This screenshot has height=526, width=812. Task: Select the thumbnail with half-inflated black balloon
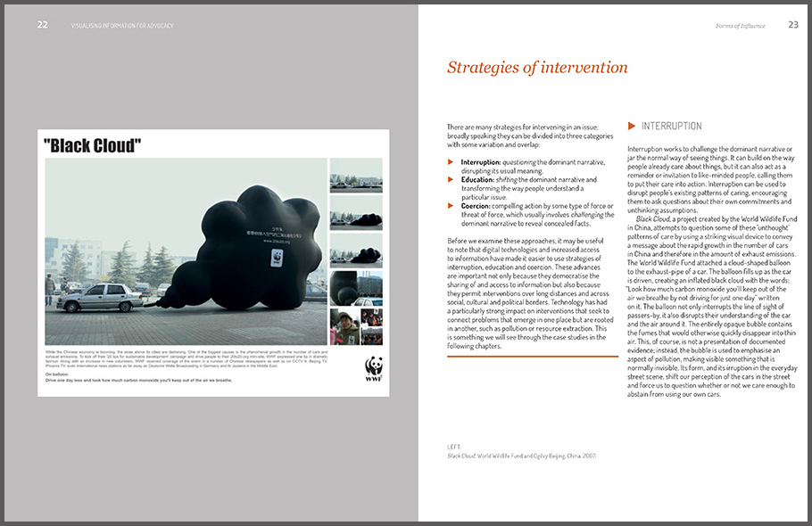point(356,251)
